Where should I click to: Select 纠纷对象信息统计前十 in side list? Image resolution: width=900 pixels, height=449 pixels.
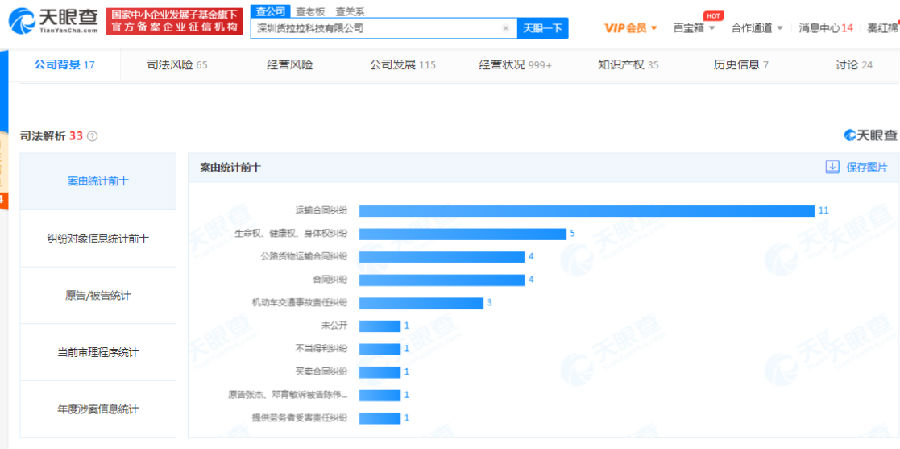coord(98,238)
